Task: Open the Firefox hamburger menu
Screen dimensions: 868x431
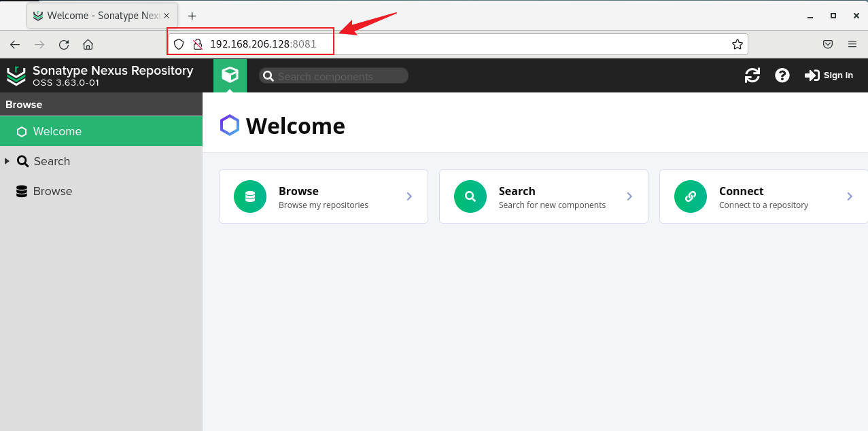Action: (852, 44)
